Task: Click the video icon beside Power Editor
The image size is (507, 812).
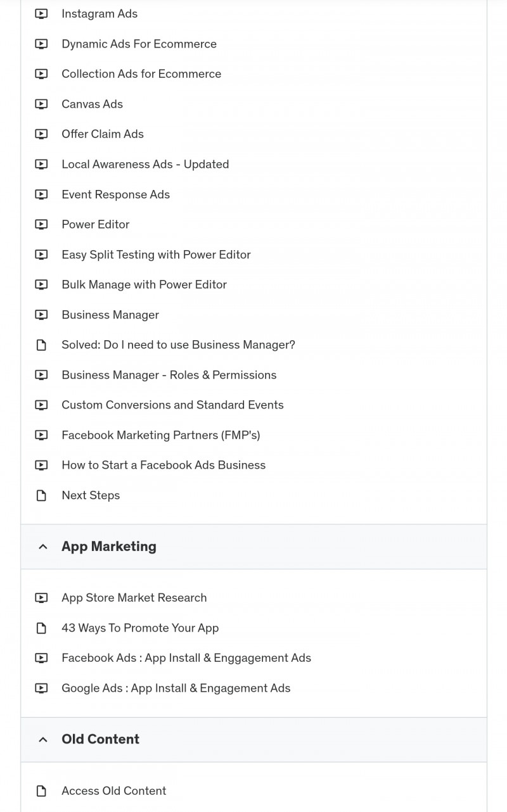Action: [x=41, y=224]
